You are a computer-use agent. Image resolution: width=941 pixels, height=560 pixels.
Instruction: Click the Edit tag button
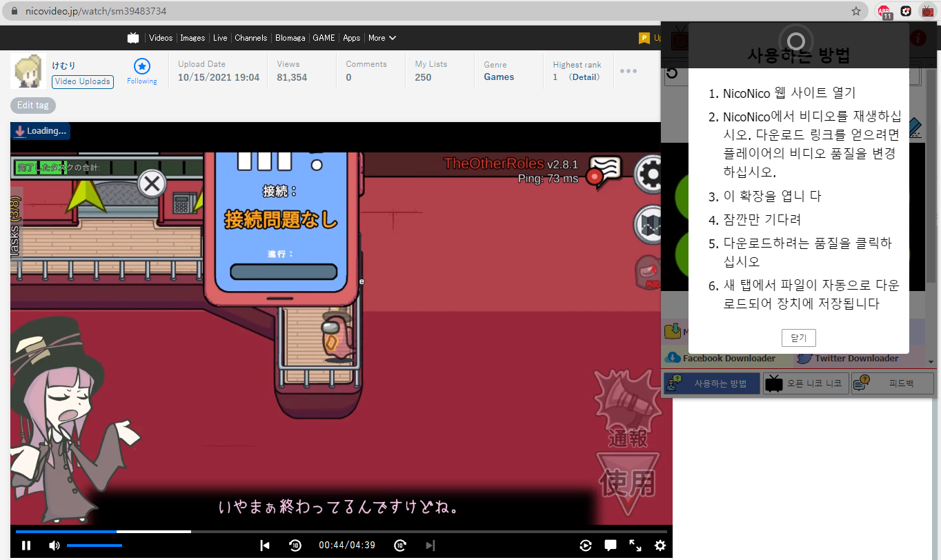tap(33, 106)
